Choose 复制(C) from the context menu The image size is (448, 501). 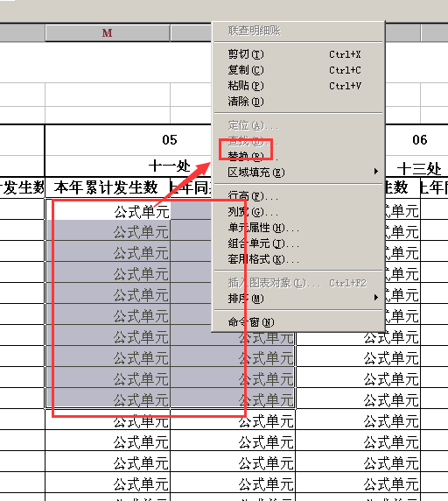pyautogui.click(x=298, y=70)
